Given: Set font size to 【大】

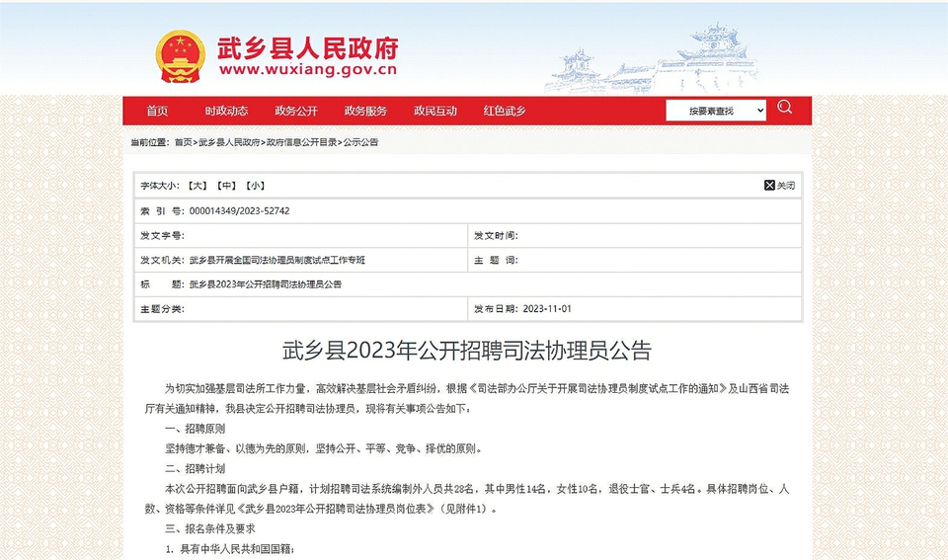Looking at the screenshot, I should [197, 186].
